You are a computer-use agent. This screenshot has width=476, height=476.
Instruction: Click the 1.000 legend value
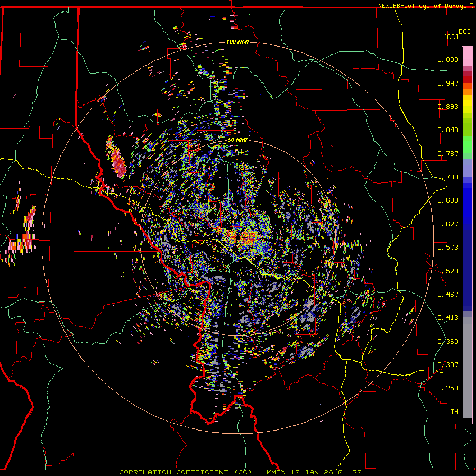tap(448, 59)
